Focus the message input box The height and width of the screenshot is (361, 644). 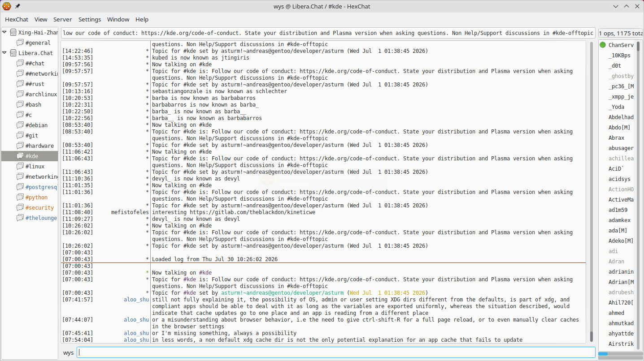point(336,352)
